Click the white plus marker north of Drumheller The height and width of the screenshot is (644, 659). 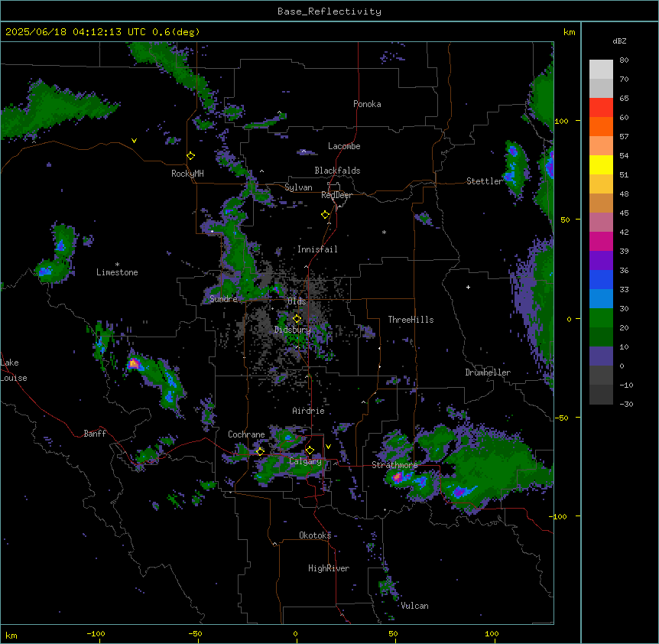tap(468, 287)
